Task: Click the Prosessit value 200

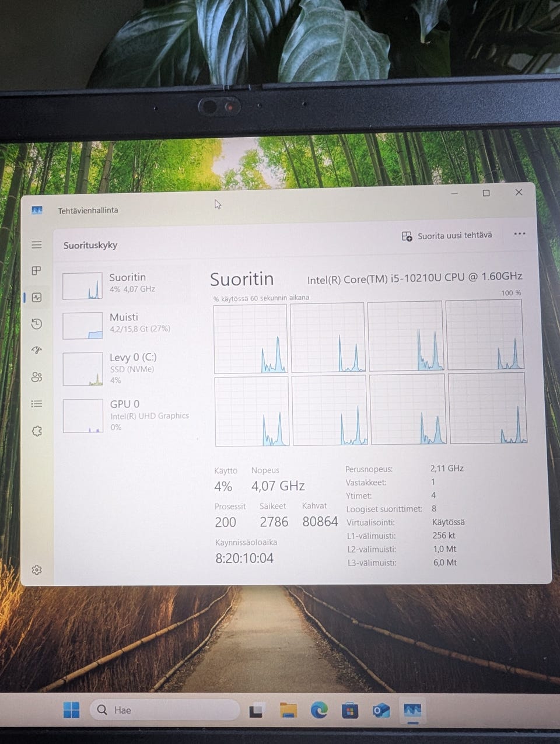Action: (225, 522)
